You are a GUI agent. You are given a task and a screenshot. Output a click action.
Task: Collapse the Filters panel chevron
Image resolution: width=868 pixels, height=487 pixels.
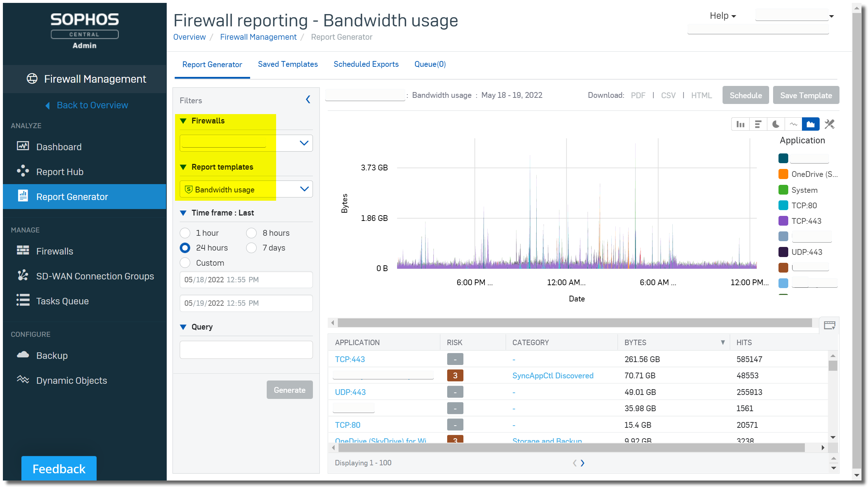(x=308, y=100)
